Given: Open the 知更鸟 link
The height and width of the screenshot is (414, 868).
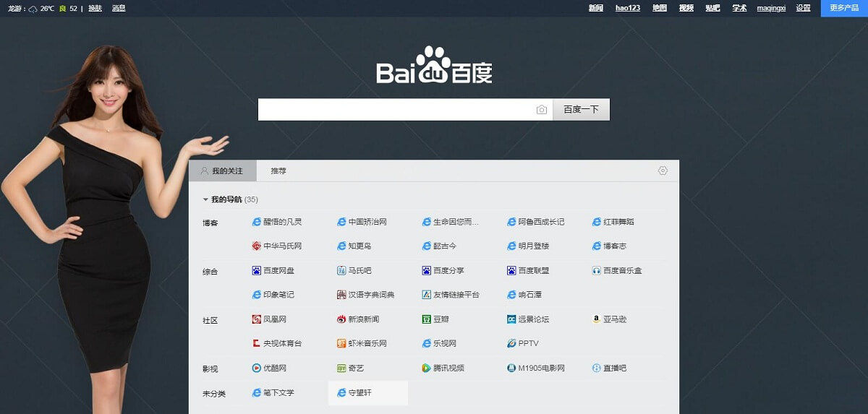Looking at the screenshot, I should (359, 246).
